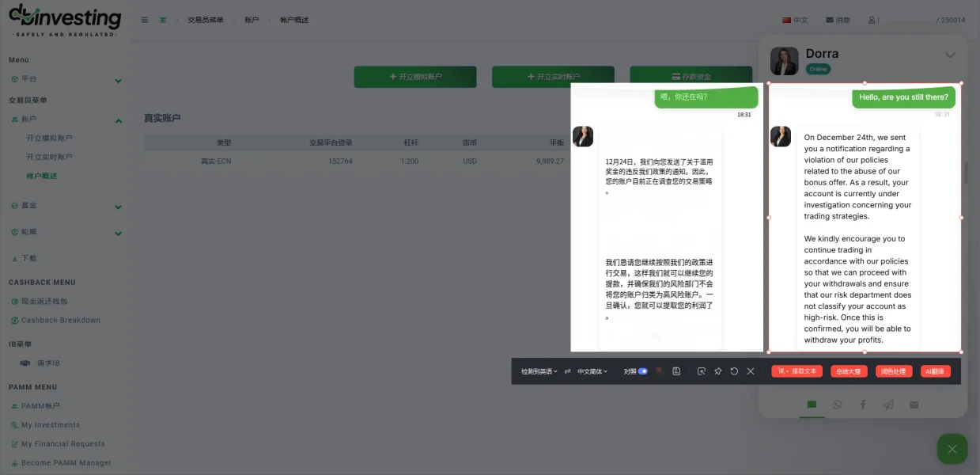Click the My Financial Requests icon
Viewport: 980px width, 475px height.
tap(14, 444)
